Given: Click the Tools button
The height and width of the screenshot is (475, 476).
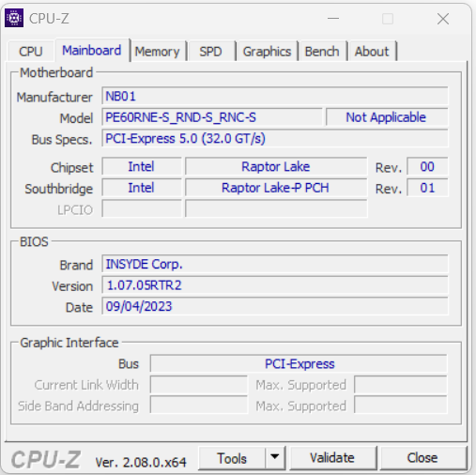Looking at the screenshot, I should 232,458.
